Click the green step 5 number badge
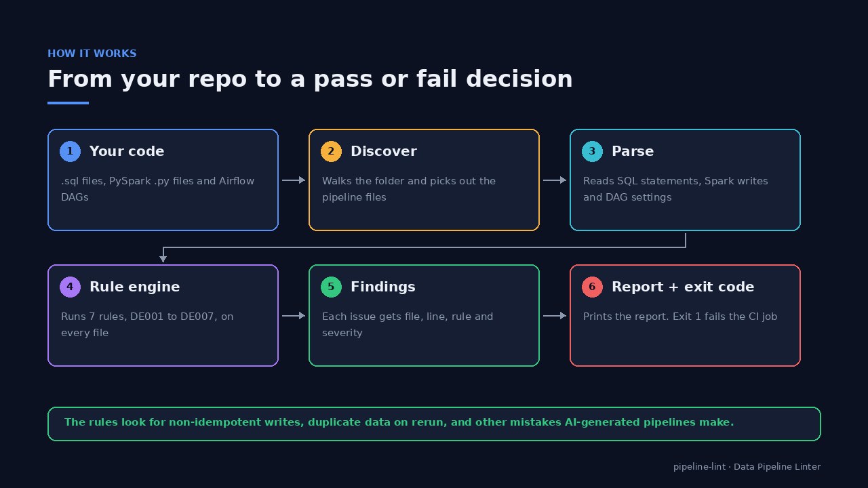 [331, 287]
